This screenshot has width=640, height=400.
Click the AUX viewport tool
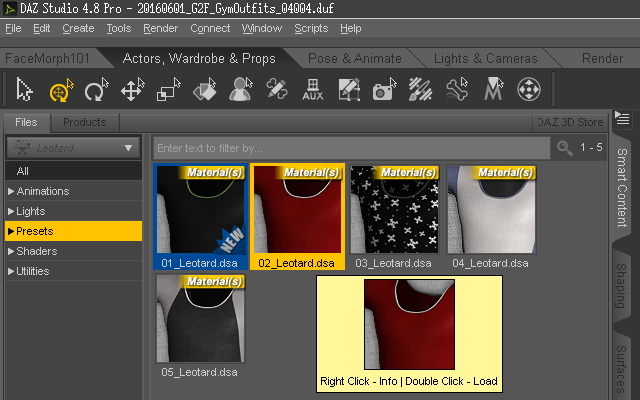(x=313, y=89)
